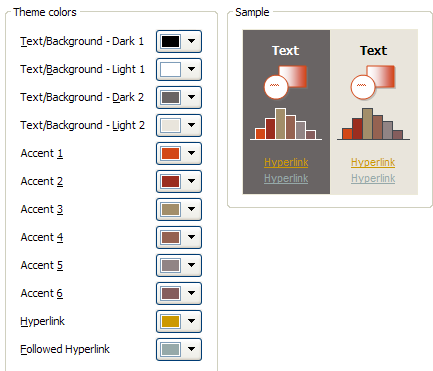The height and width of the screenshot is (371, 433).
Task: Click the gold Hyperlink in dark sample
Action: [x=286, y=162]
